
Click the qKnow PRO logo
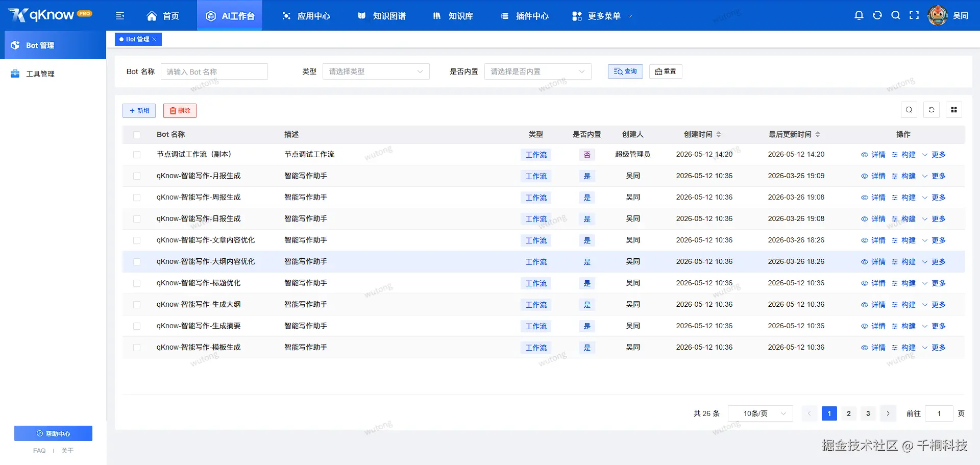tap(50, 15)
